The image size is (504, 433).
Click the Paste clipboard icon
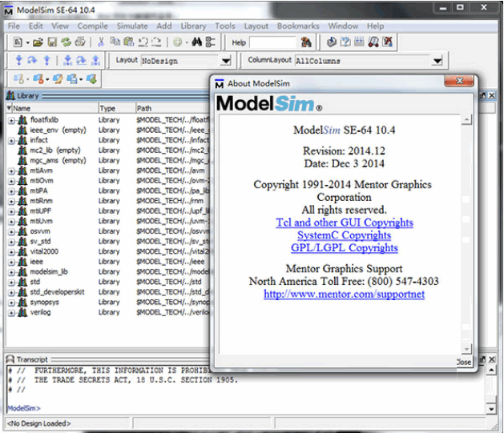[x=129, y=42]
